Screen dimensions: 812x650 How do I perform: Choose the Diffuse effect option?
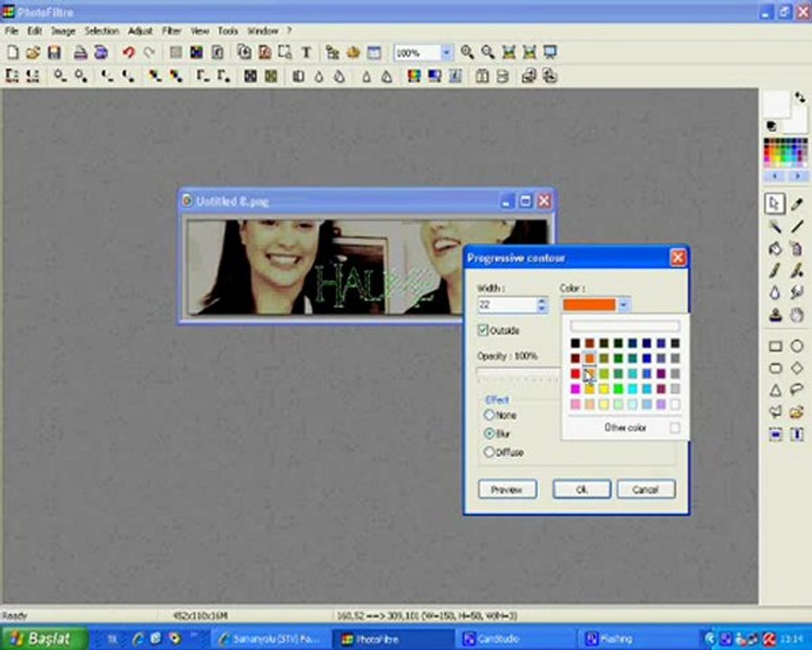click(x=490, y=452)
